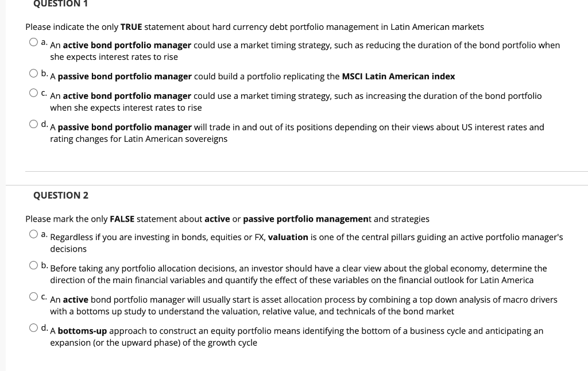The width and height of the screenshot is (588, 371).
Task: Select radio option c in Question 2
Action: point(33,295)
